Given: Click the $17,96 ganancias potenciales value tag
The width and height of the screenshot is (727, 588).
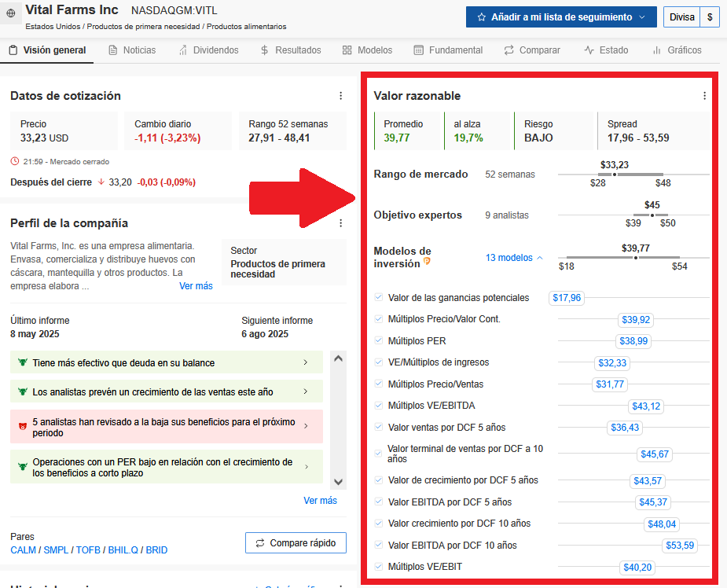Looking at the screenshot, I should 567,298.
